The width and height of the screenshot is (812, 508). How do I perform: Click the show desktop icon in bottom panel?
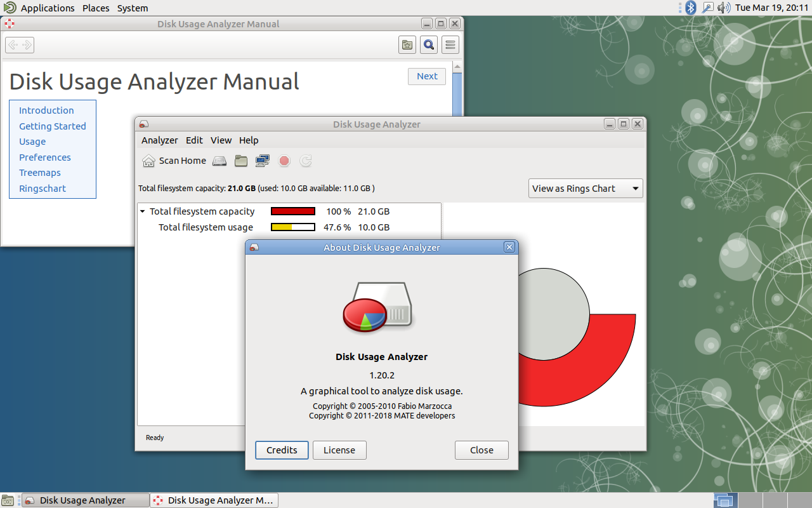click(8, 500)
